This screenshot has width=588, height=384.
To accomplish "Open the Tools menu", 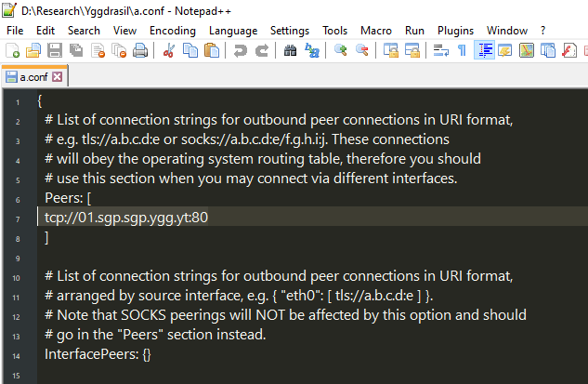I will (x=335, y=31).
